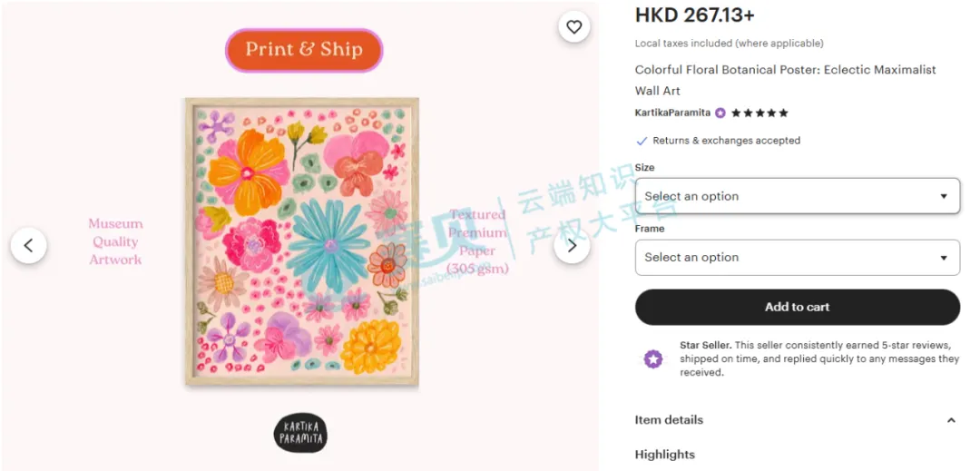Visit the KartikaParamita shop link

tap(672, 113)
